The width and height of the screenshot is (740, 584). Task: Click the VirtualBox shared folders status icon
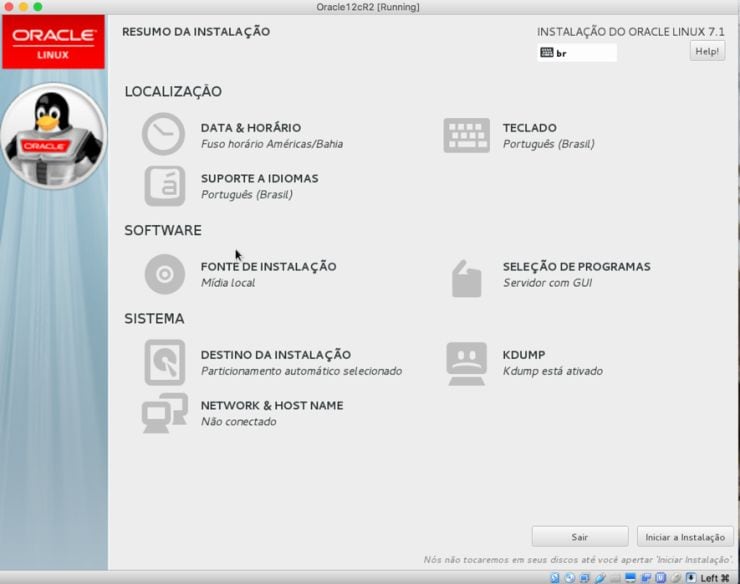[615, 578]
